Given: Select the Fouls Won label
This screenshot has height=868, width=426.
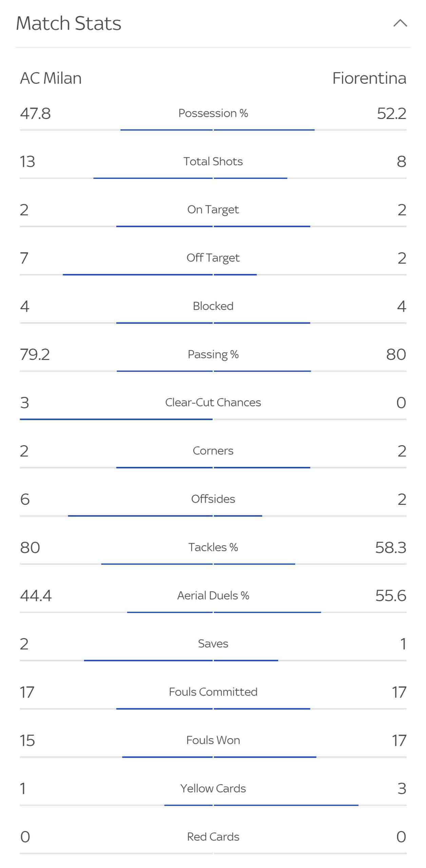Looking at the screenshot, I should coord(213,740).
